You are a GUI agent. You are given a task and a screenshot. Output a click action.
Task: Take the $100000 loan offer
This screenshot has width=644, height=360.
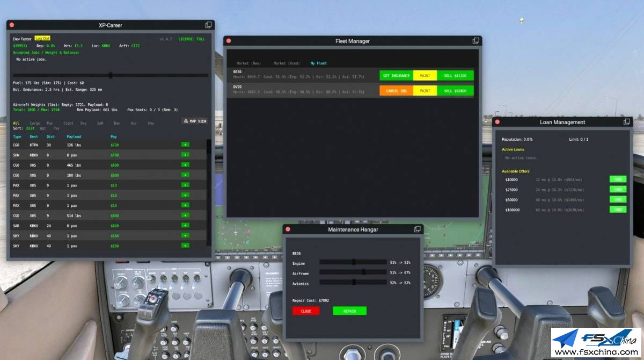pos(618,210)
